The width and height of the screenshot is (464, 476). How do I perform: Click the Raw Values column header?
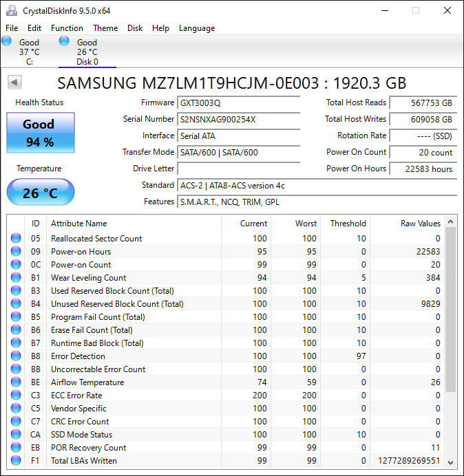[407, 224]
